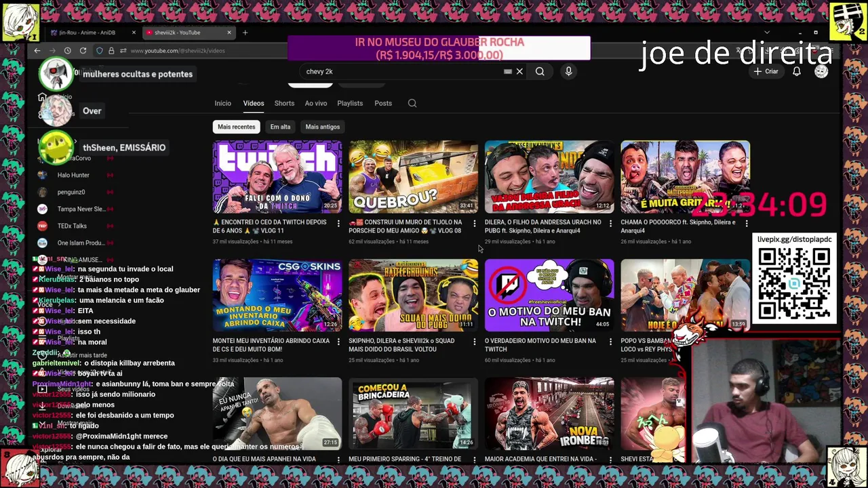The image size is (868, 488).
Task: Open options menu for Dilera Andressa Urach video
Action: pyautogui.click(x=610, y=223)
